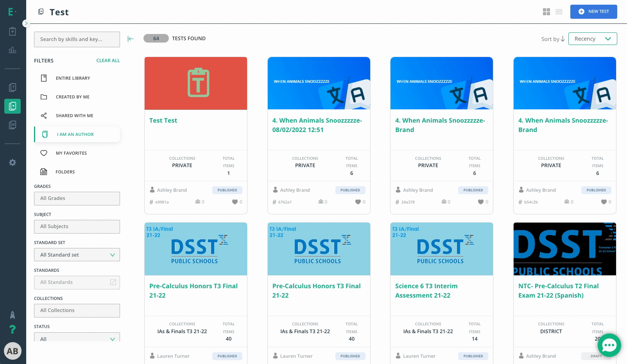The height and width of the screenshot is (364, 627).
Task: Click usage count icon on 24a378 card
Action: click(444, 202)
